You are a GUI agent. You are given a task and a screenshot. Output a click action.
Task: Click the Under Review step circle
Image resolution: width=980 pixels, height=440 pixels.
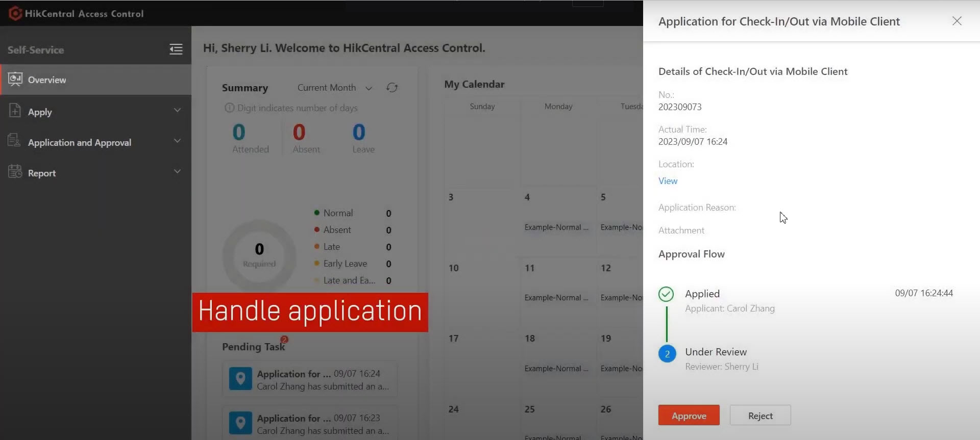[x=667, y=354]
